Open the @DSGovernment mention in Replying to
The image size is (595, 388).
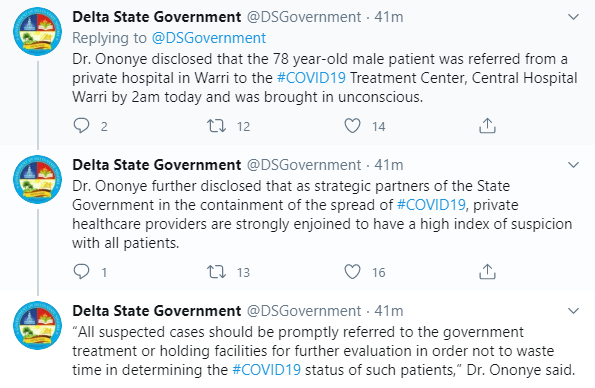[209, 38]
